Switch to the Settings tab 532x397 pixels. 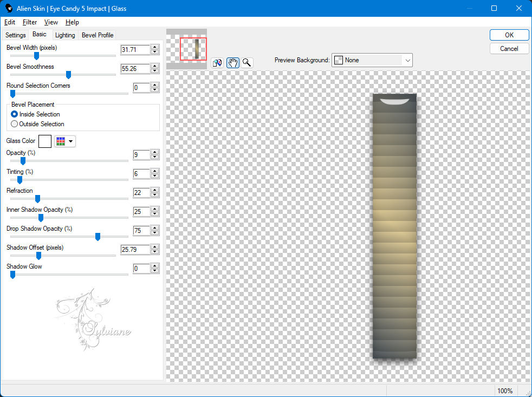pos(16,35)
